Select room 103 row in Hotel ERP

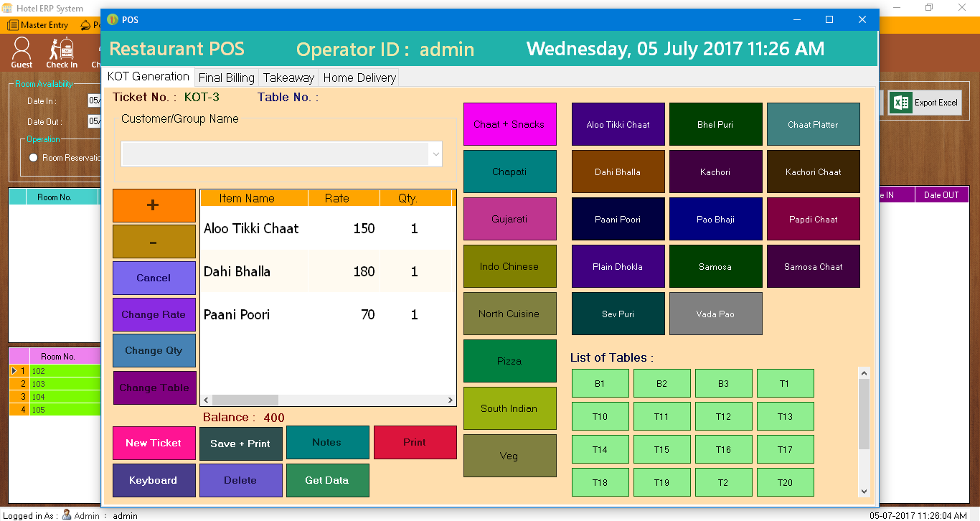pyautogui.click(x=55, y=384)
